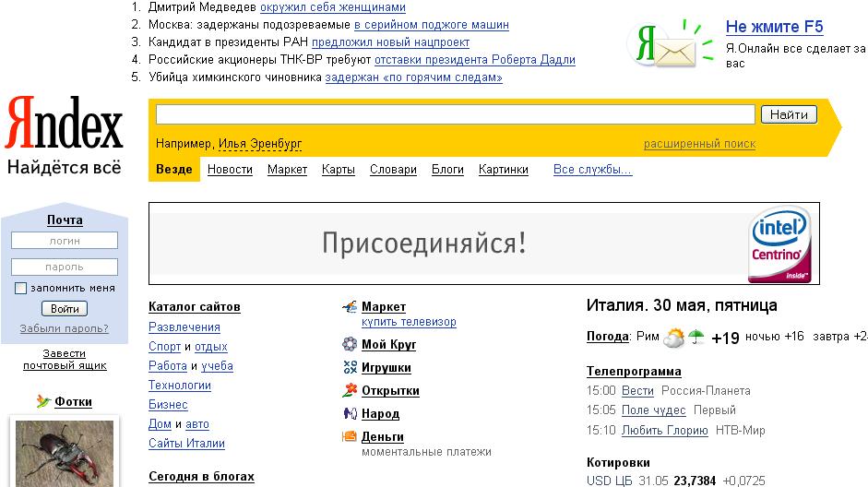Click the Игрушки service icon

[350, 367]
